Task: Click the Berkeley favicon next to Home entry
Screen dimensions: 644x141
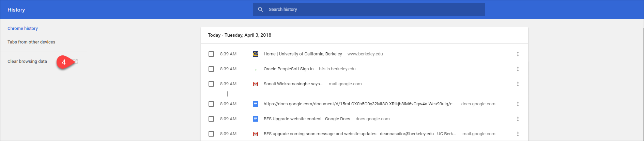Action: pyautogui.click(x=256, y=54)
